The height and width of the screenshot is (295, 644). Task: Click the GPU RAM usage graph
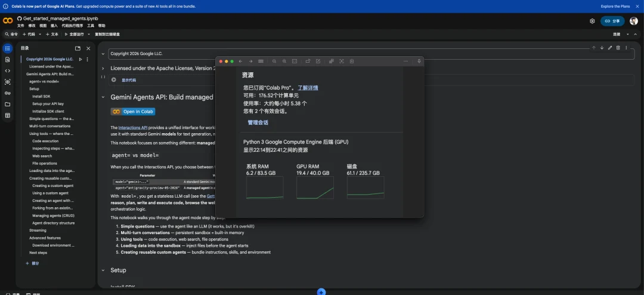click(x=315, y=188)
